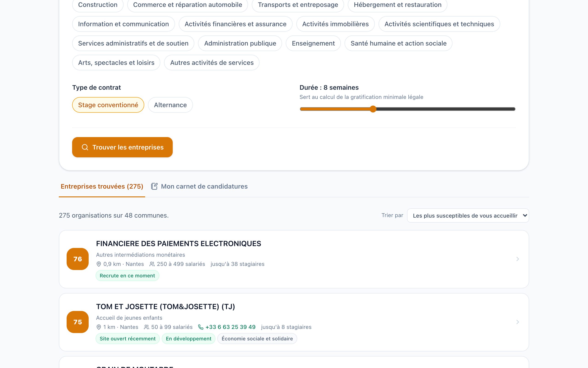Open FINANCIERE DES PAIEMENTS ELECTRONIQUES company title

click(179, 244)
